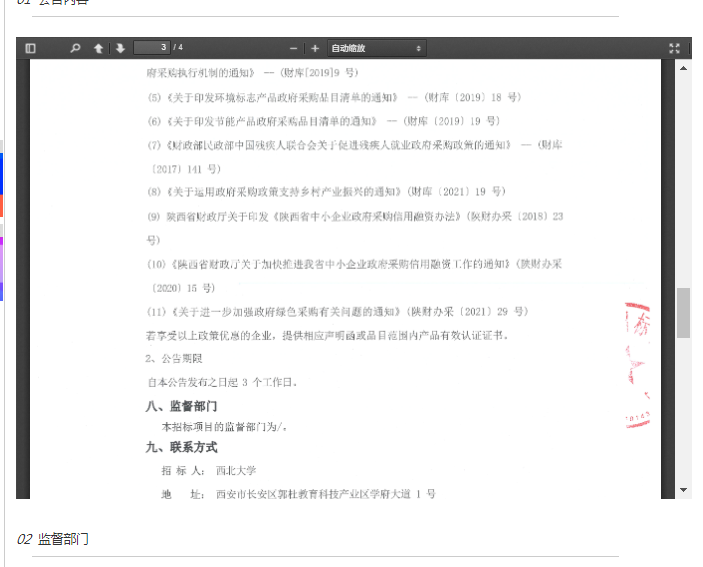The width and height of the screenshot is (703, 567).
Task: Go to the previous PDF page
Action: pyautogui.click(x=98, y=48)
